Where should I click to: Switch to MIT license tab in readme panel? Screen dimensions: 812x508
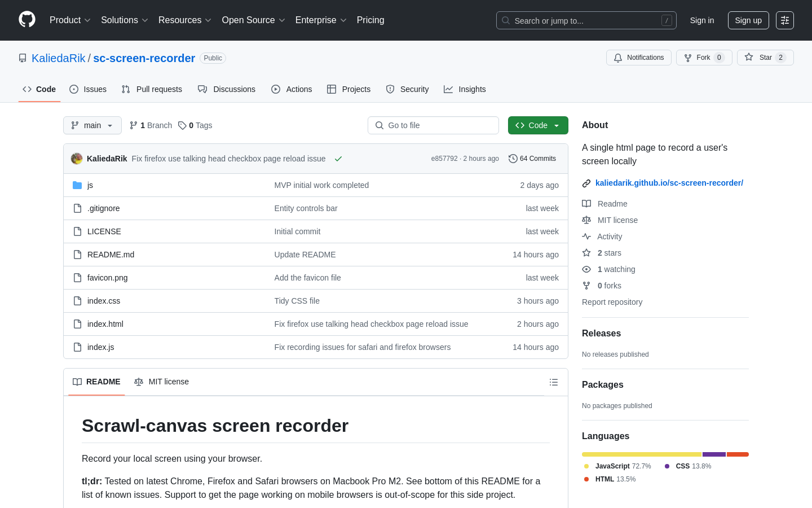coord(161,382)
